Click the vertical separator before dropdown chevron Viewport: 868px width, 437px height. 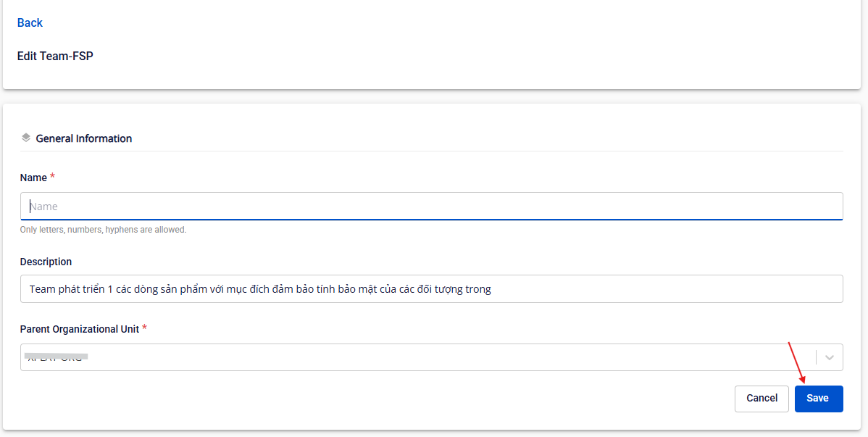pyautogui.click(x=817, y=357)
